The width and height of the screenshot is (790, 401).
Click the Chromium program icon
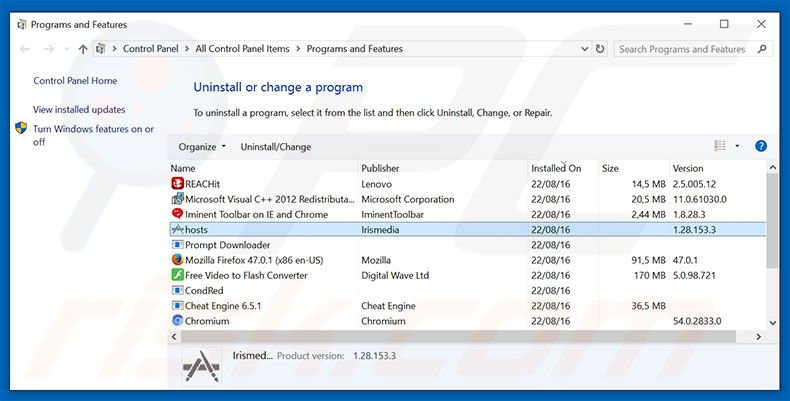point(177,320)
